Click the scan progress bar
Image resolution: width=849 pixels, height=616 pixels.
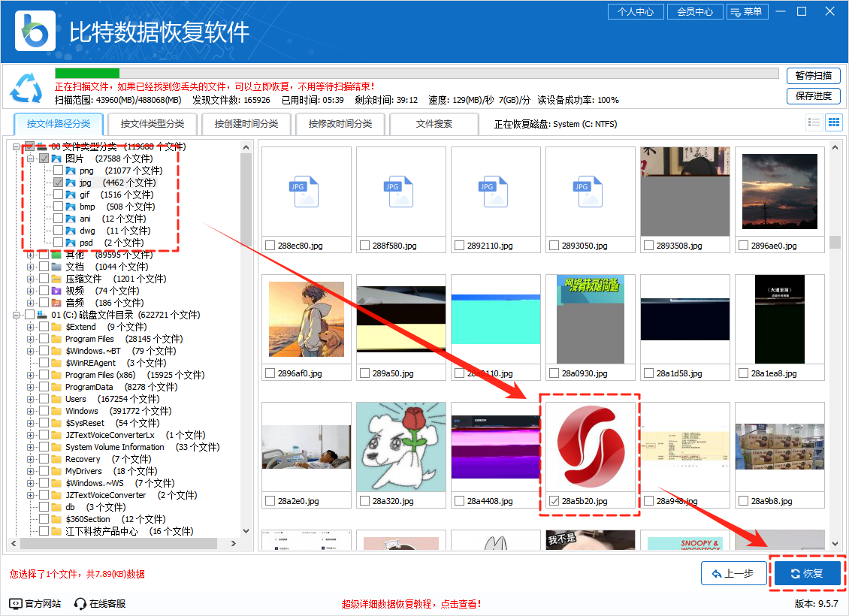point(416,74)
